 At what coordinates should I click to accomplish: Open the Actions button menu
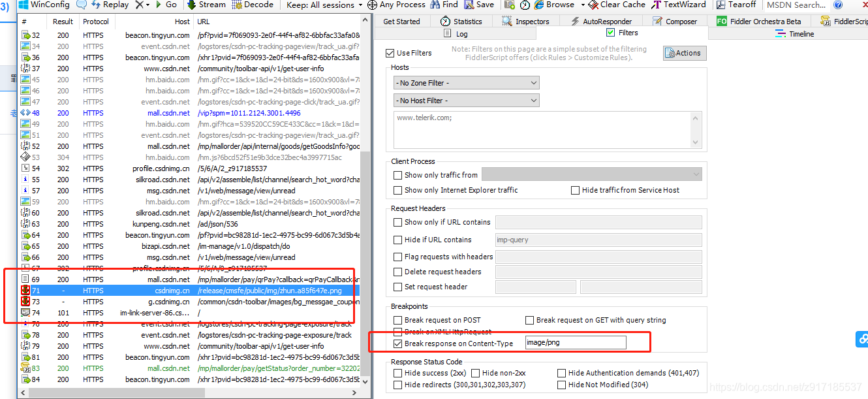click(x=685, y=53)
